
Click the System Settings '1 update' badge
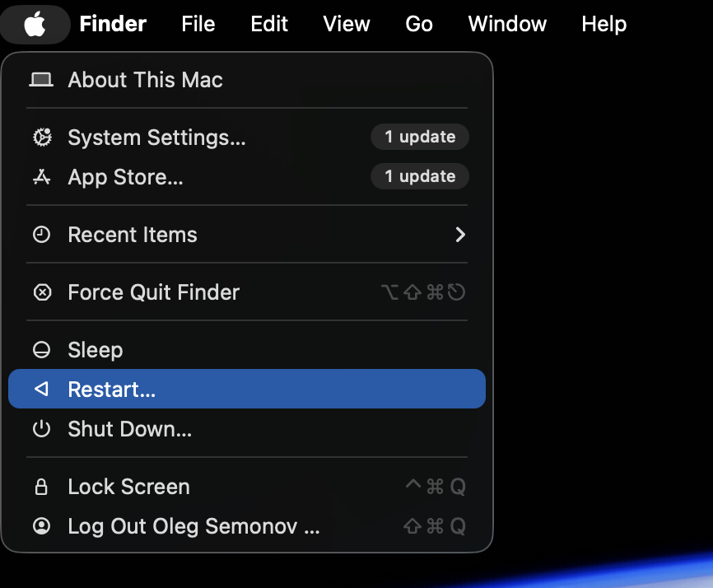(x=420, y=137)
